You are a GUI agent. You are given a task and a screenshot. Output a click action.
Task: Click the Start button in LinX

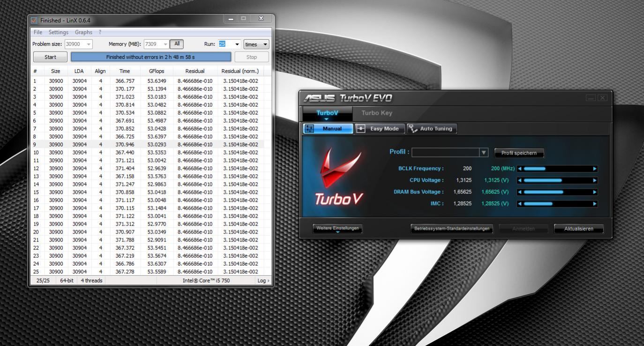pos(50,57)
